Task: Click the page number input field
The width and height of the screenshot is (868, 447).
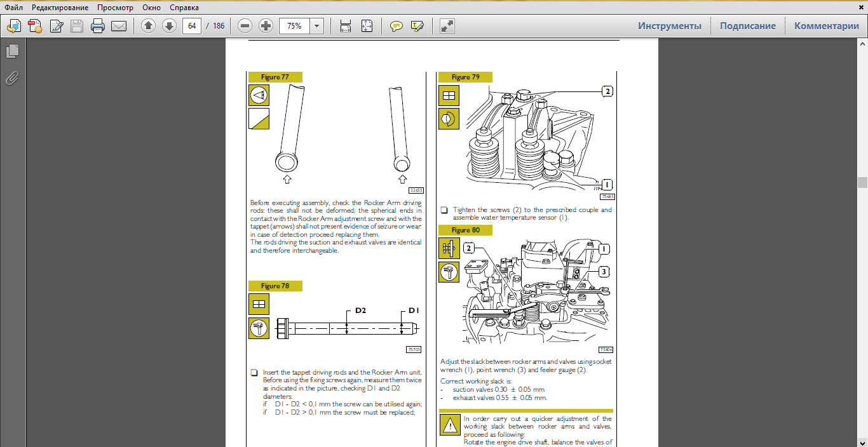Action: pyautogui.click(x=192, y=26)
